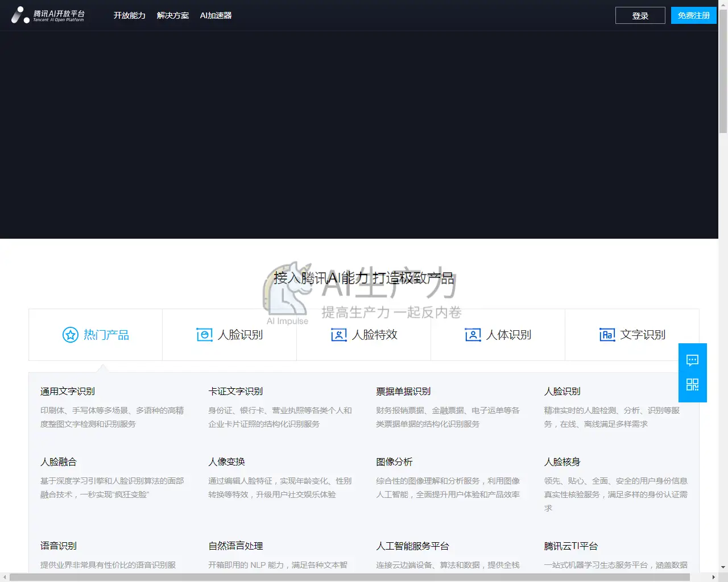Click description starting 精准实时的人脸检测
Viewport: 728px width, 582px height.
point(612,417)
